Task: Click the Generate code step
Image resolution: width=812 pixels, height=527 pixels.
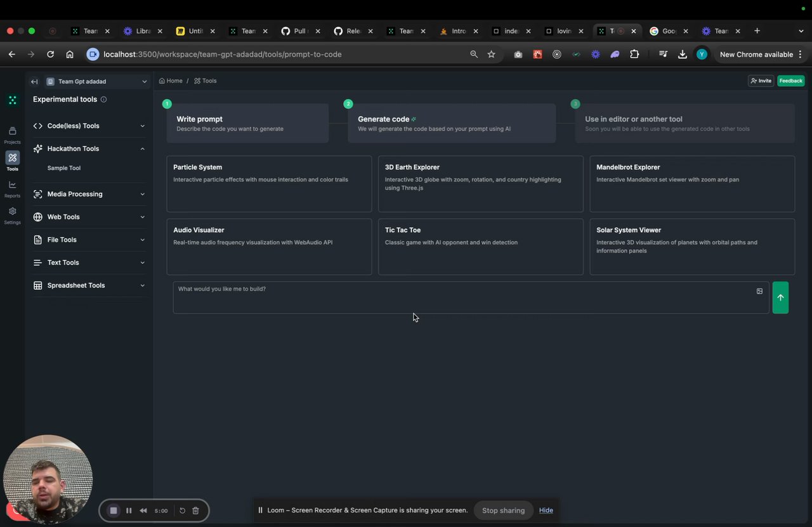Action: (x=452, y=123)
